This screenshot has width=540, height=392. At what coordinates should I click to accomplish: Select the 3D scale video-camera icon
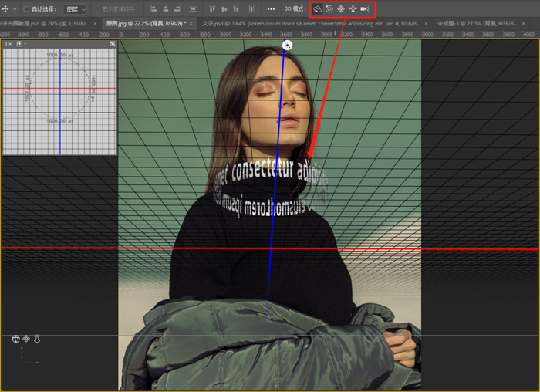(x=365, y=9)
